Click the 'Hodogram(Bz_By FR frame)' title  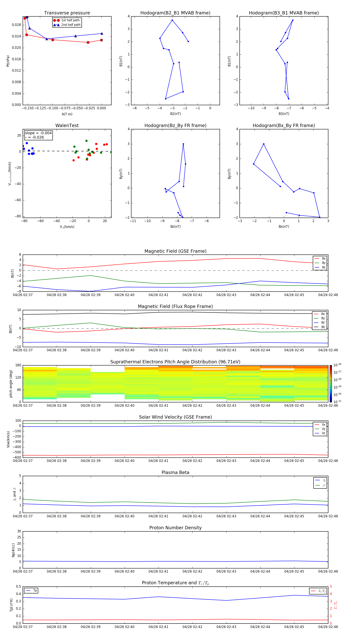click(175, 125)
